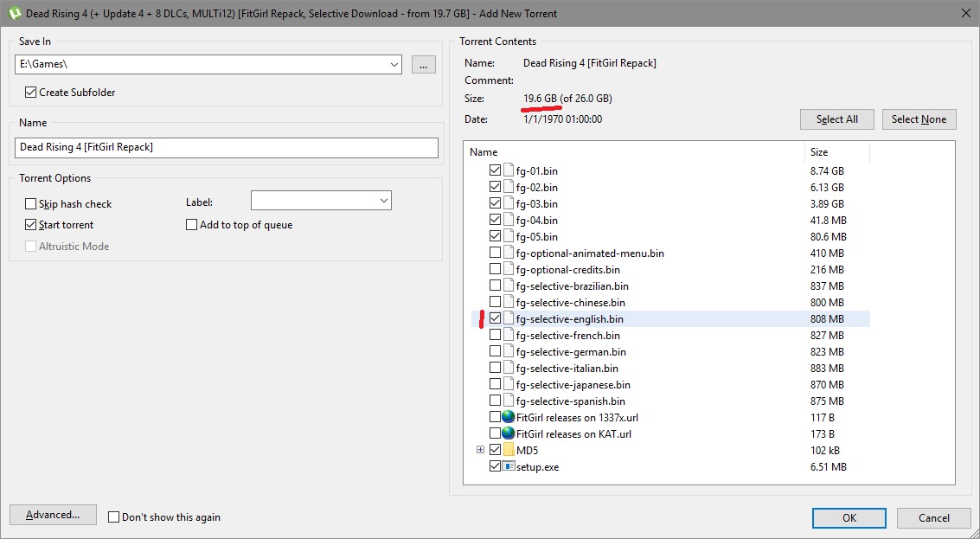
Task: Uncheck the setup.exe checkbox
Action: point(495,466)
